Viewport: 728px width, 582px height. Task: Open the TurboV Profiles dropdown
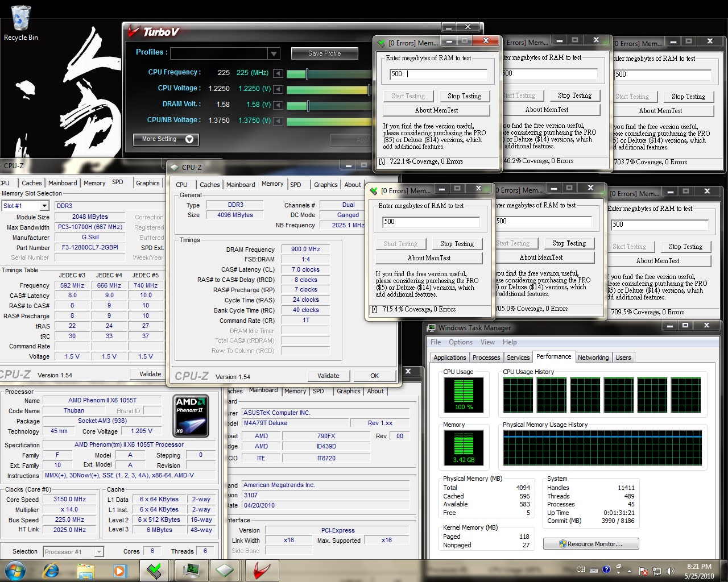click(274, 53)
